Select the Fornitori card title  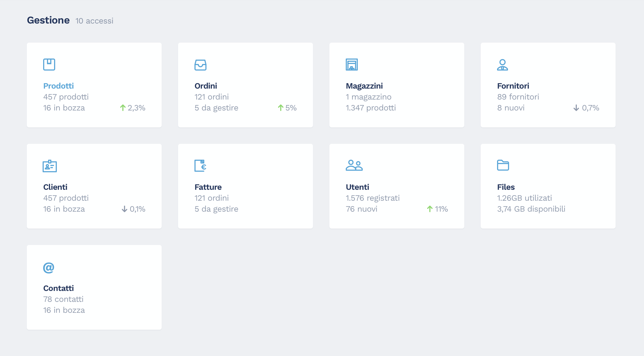pyautogui.click(x=513, y=86)
